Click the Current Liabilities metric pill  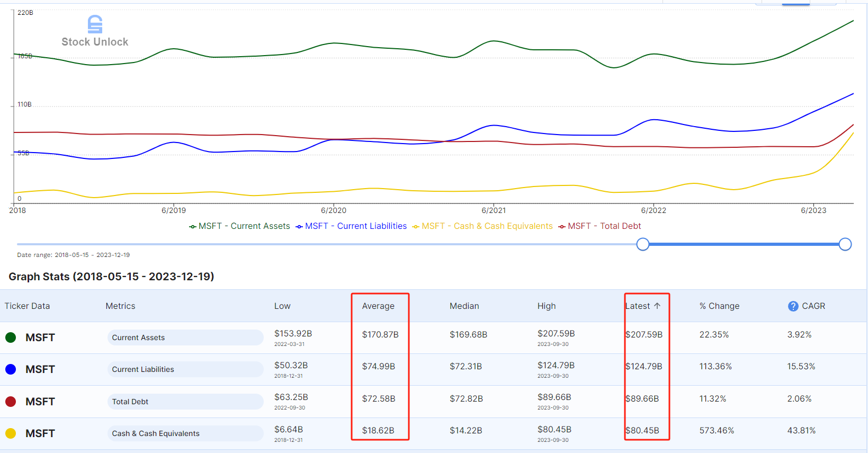coord(185,369)
